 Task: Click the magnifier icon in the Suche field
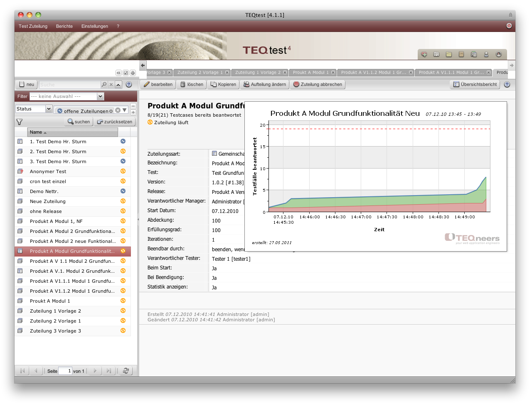pyautogui.click(x=104, y=84)
